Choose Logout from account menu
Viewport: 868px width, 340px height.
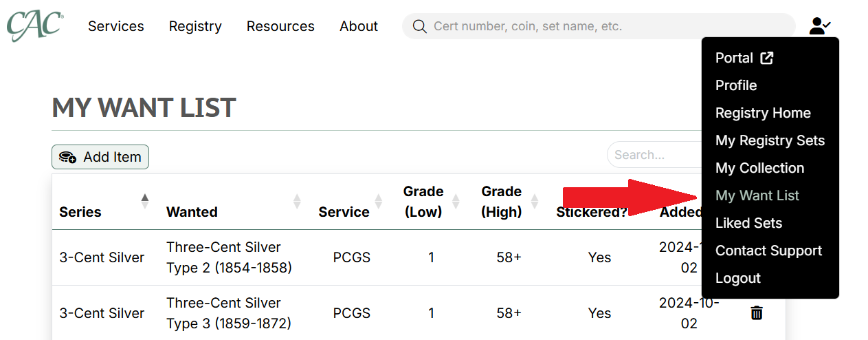click(738, 278)
